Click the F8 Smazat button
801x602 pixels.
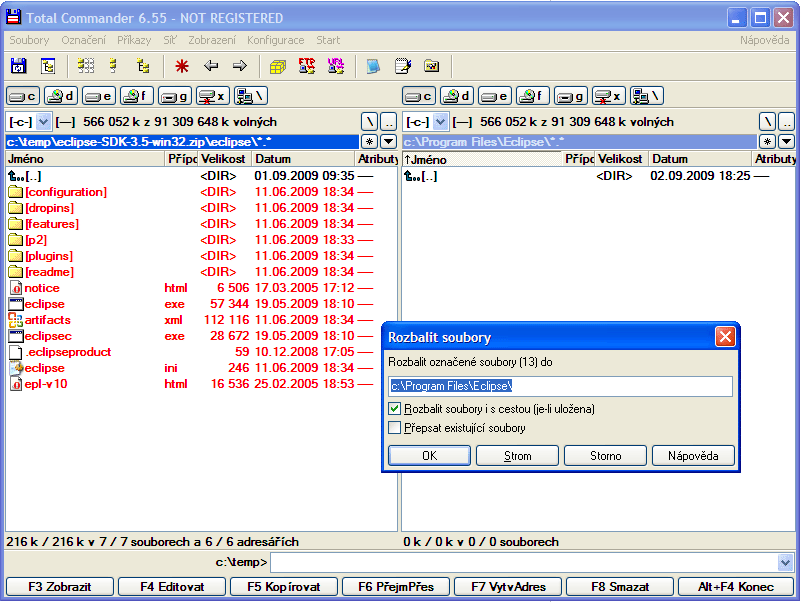pos(620,587)
